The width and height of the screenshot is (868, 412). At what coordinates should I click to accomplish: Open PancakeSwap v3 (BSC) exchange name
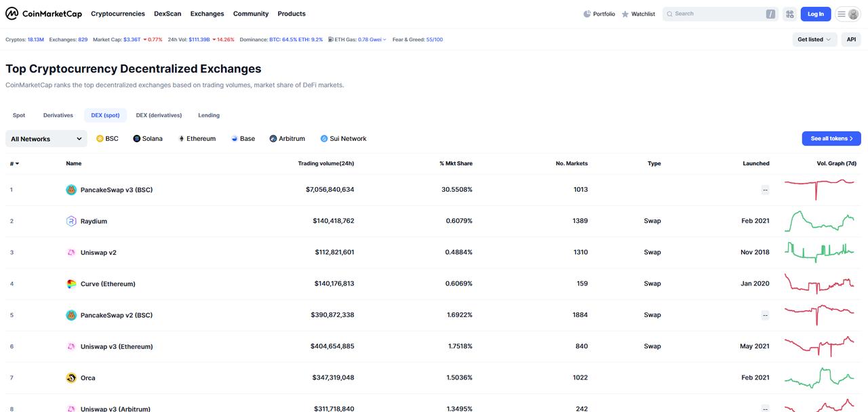pos(117,190)
